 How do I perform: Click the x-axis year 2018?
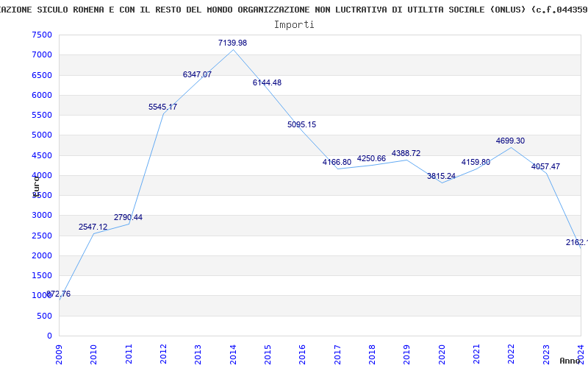point(372,354)
